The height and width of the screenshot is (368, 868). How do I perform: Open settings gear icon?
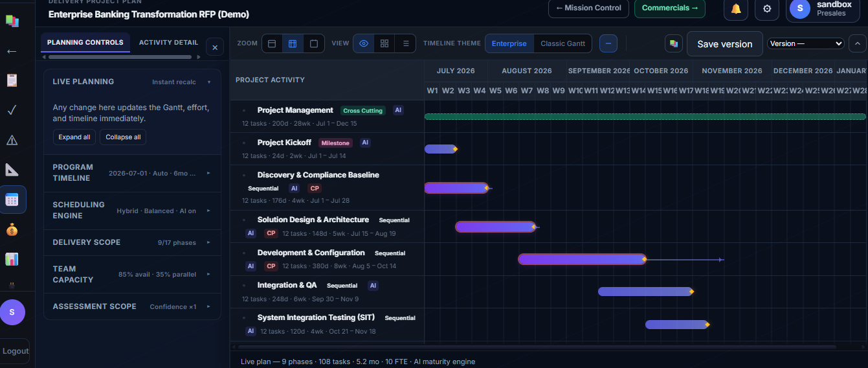pyautogui.click(x=767, y=8)
